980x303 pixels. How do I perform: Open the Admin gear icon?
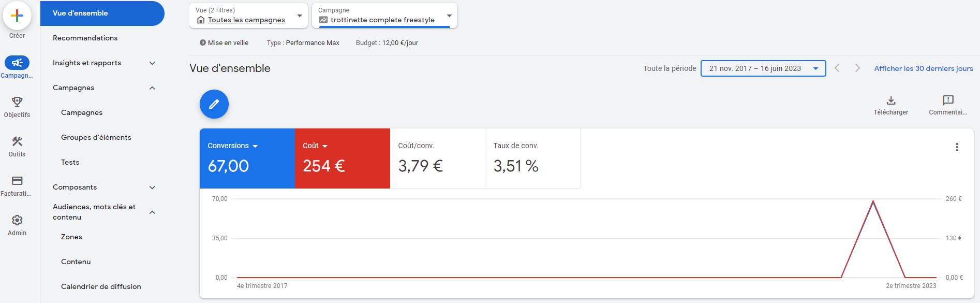click(17, 220)
